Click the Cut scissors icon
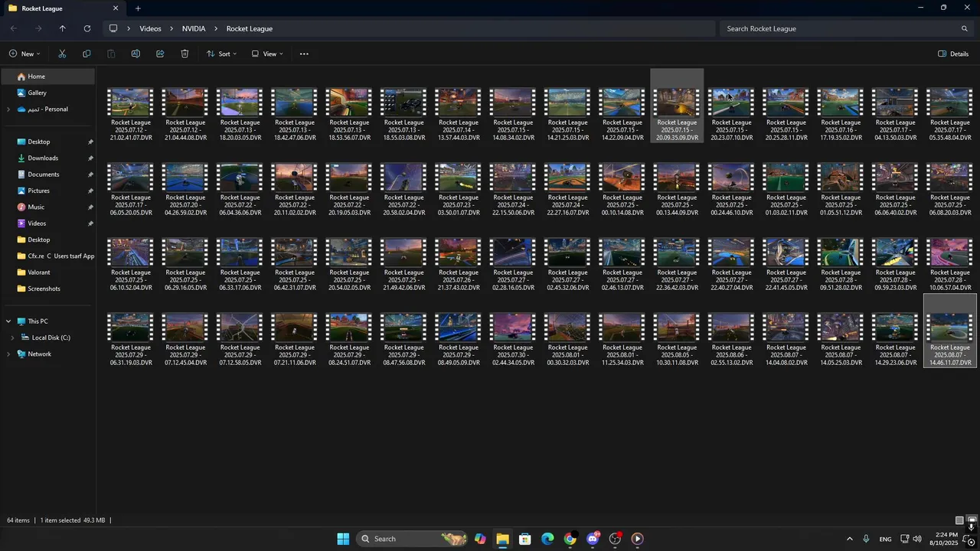The image size is (980, 551). [x=62, y=54]
